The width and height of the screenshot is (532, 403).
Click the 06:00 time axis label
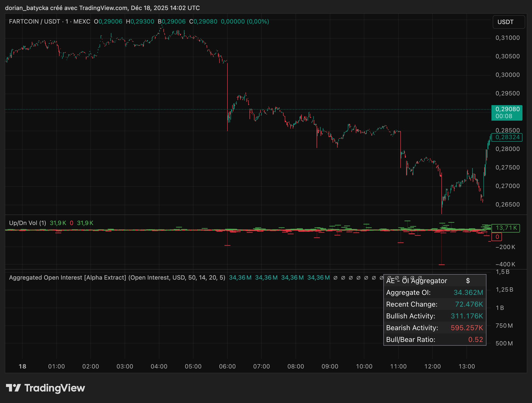[x=227, y=366]
